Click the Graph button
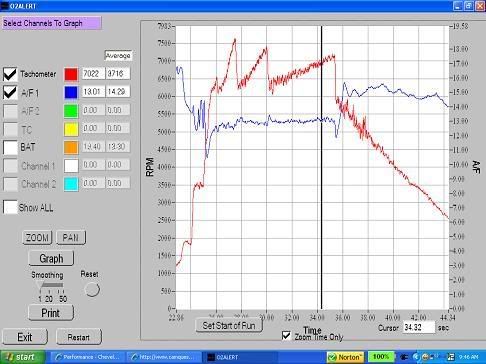The image size is (486, 364). (51, 258)
